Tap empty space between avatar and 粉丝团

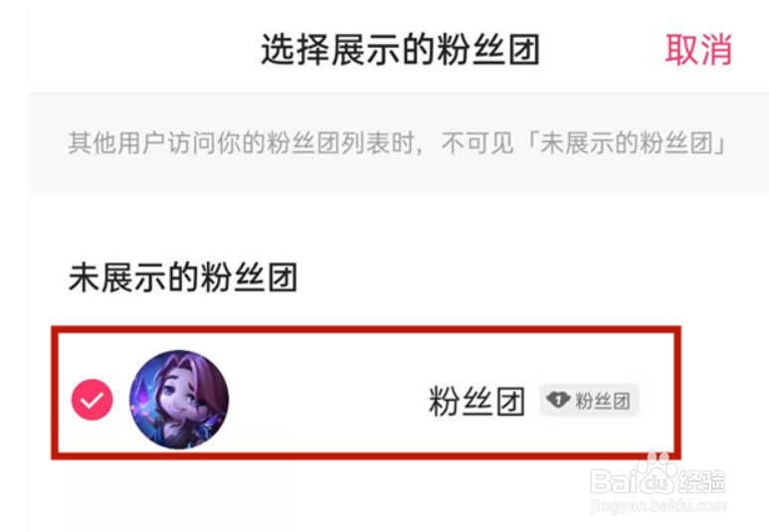pyautogui.click(x=328, y=400)
